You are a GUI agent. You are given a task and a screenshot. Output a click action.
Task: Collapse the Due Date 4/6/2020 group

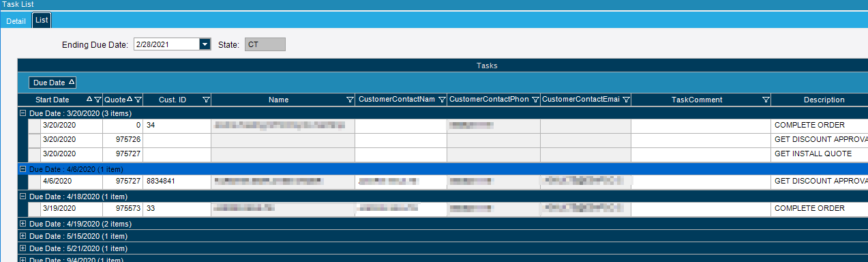click(23, 169)
